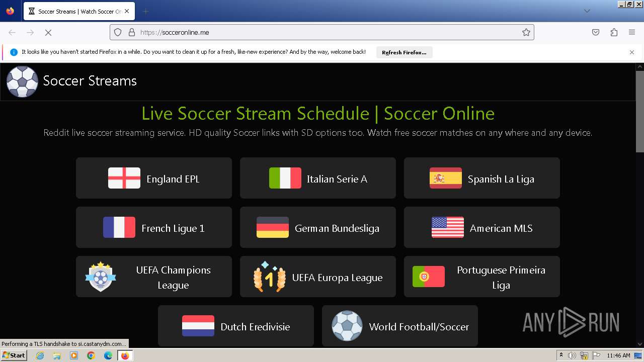Open the tracking protection shield icon
The height and width of the screenshot is (362, 644).
click(118, 32)
